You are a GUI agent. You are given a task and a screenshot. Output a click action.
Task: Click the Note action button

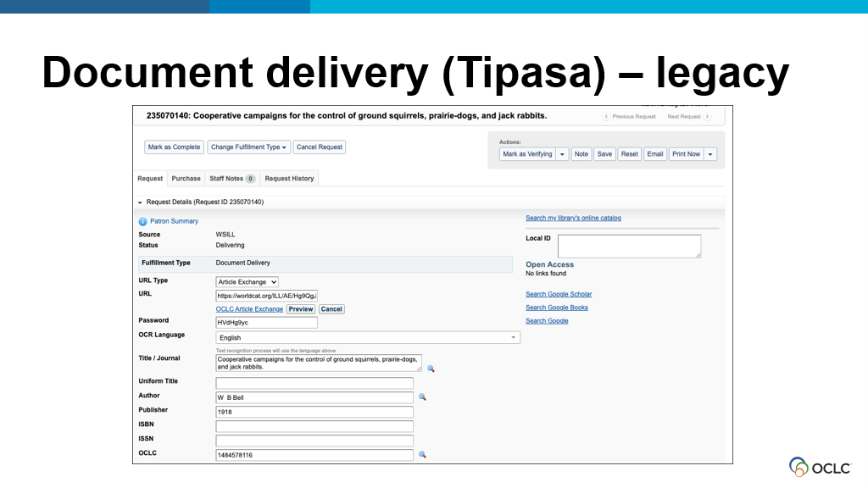[x=581, y=154]
